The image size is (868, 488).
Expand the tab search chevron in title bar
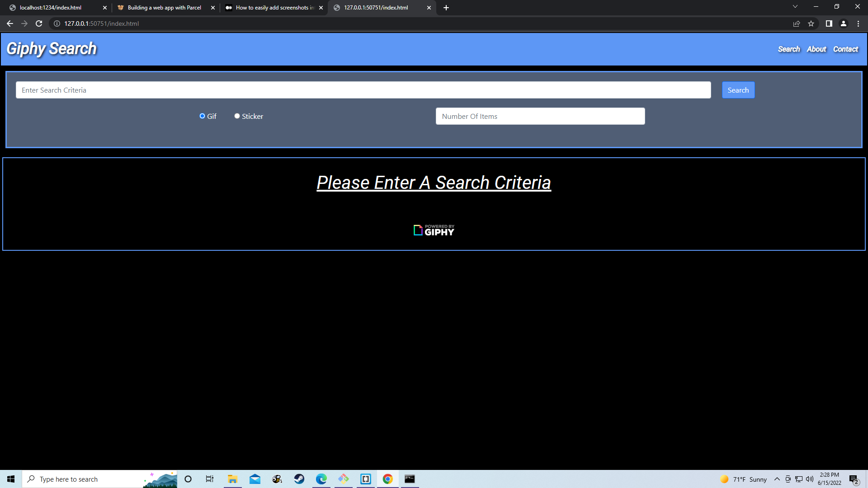point(795,7)
